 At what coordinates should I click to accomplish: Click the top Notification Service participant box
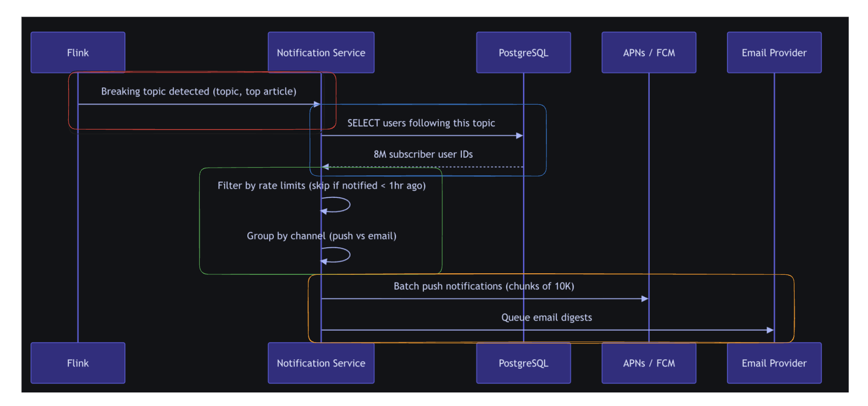321,53
